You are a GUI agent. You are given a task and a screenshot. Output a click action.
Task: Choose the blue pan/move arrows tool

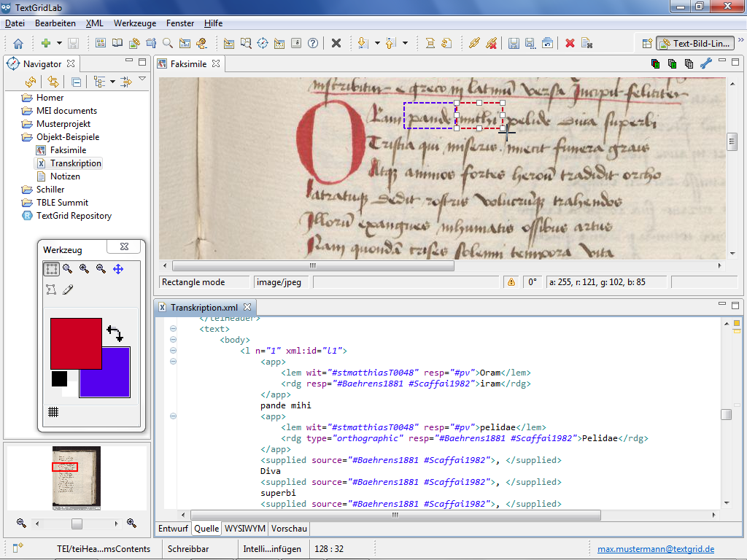point(118,269)
